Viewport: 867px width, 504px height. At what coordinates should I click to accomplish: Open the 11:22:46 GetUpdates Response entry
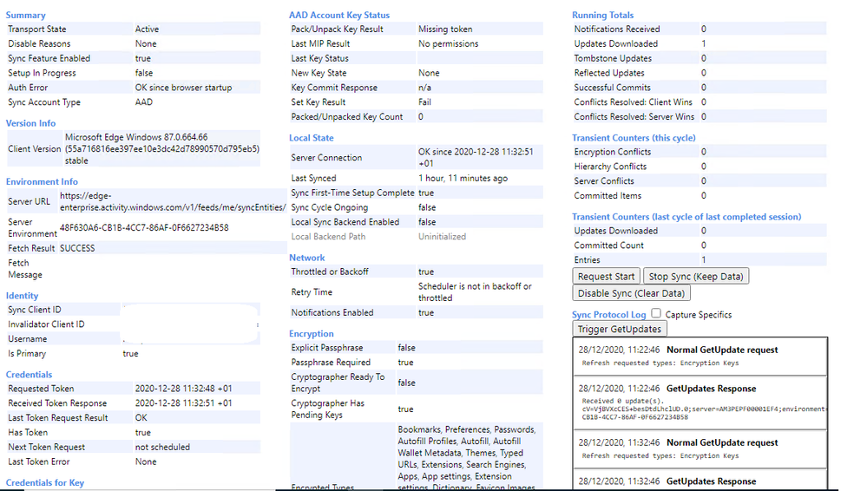point(700,403)
